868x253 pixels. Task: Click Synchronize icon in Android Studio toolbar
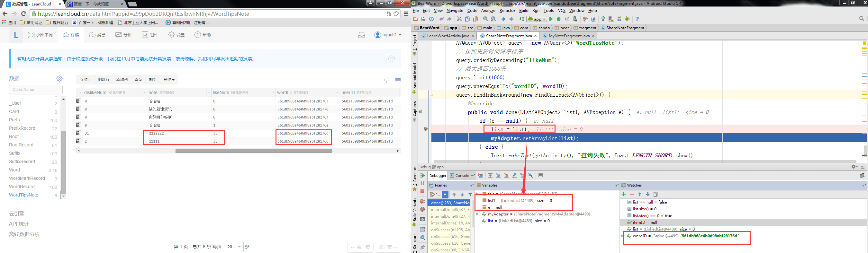point(432,19)
